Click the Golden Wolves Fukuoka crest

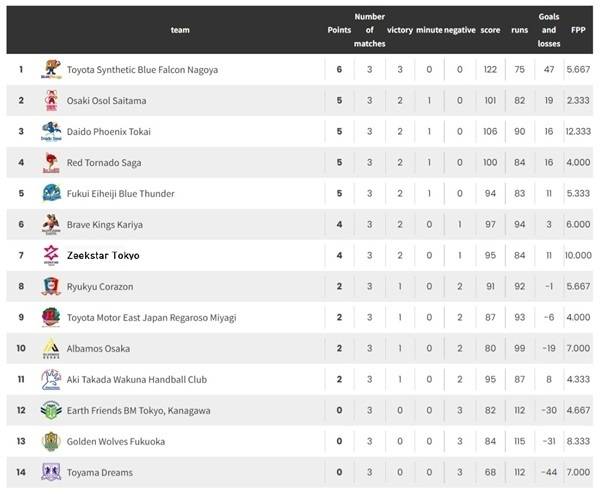tap(51, 441)
